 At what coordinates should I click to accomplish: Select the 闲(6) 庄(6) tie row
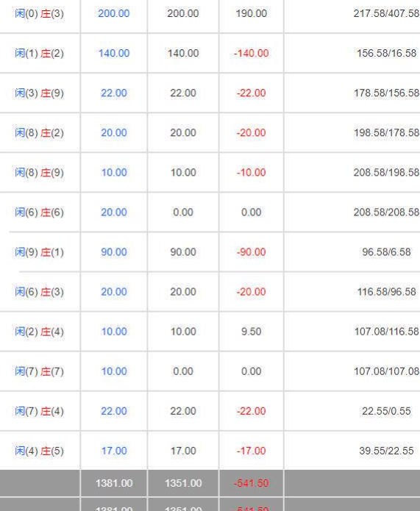pos(210,212)
